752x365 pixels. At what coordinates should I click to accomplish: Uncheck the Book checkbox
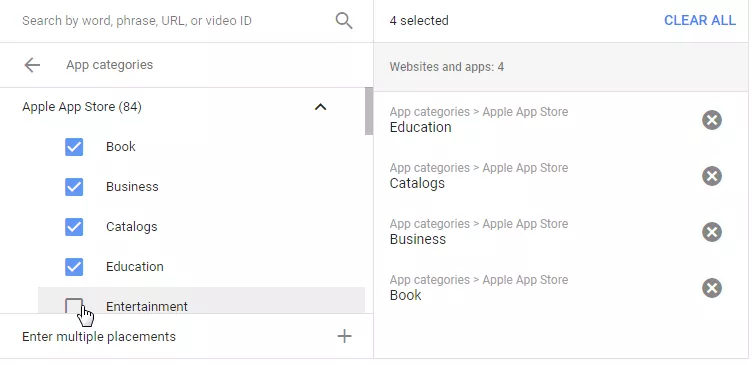[74, 147]
